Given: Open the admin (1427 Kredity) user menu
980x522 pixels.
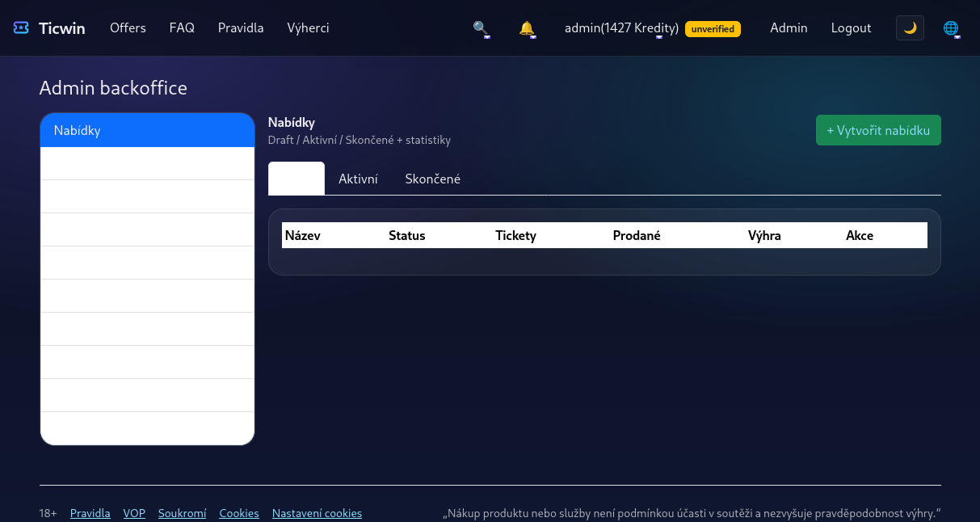Looking at the screenshot, I should (620, 28).
